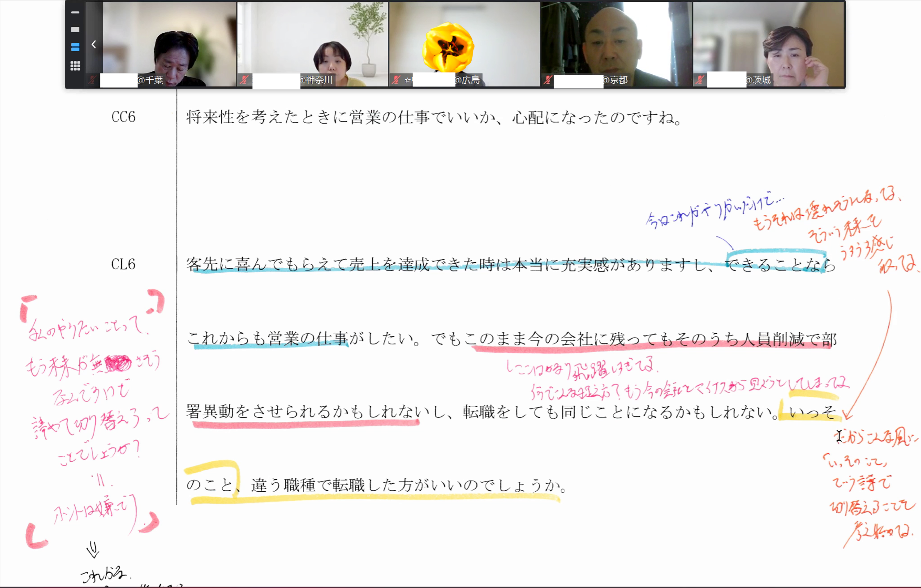Image resolution: width=921 pixels, height=588 pixels.
Task: Switch to single active speaker view icon
Action: point(75,30)
